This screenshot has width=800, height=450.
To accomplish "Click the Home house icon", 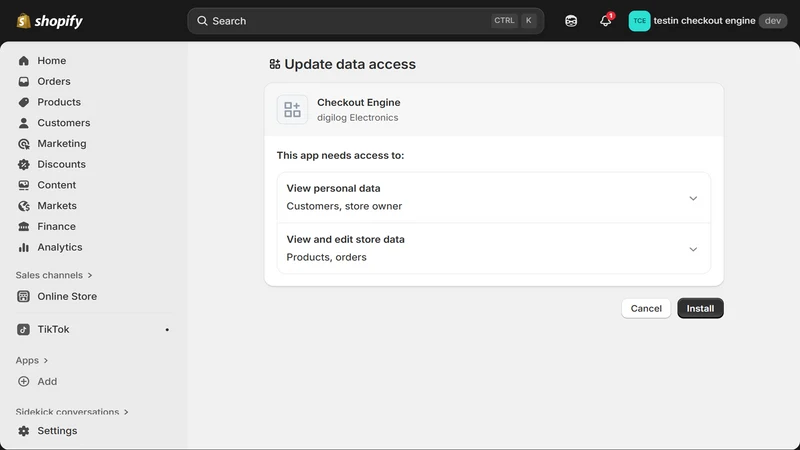I will [23, 61].
